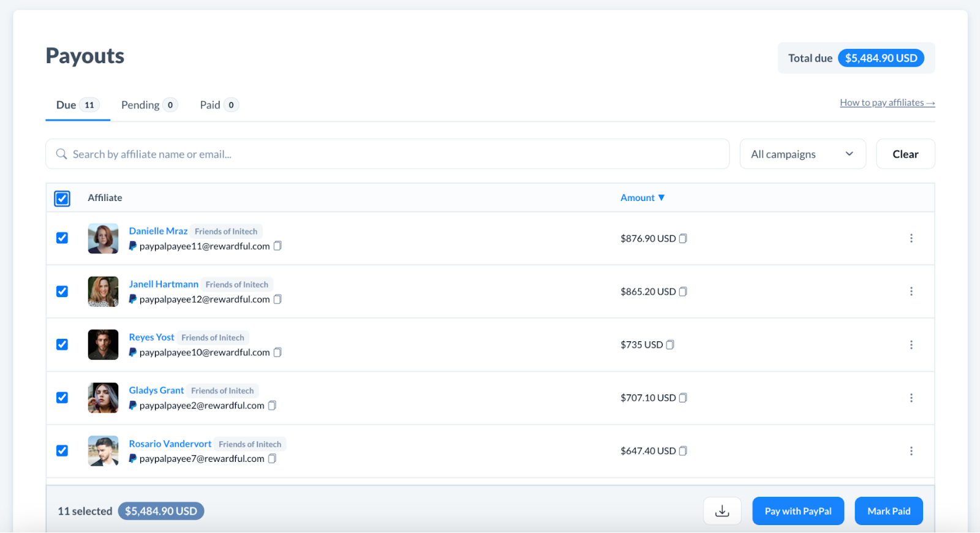This screenshot has height=533, width=980.
Task: Uncheck the select-all affiliates checkbox
Action: [x=62, y=198]
